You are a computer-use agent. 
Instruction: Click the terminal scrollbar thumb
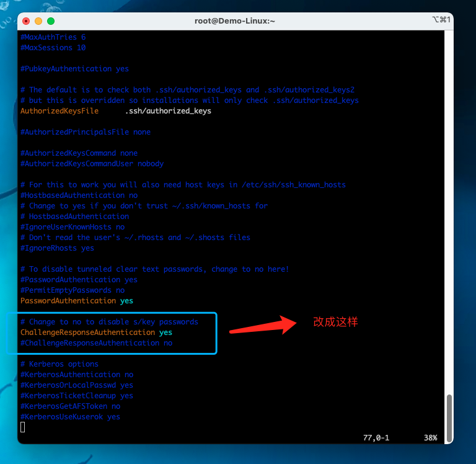point(449,418)
